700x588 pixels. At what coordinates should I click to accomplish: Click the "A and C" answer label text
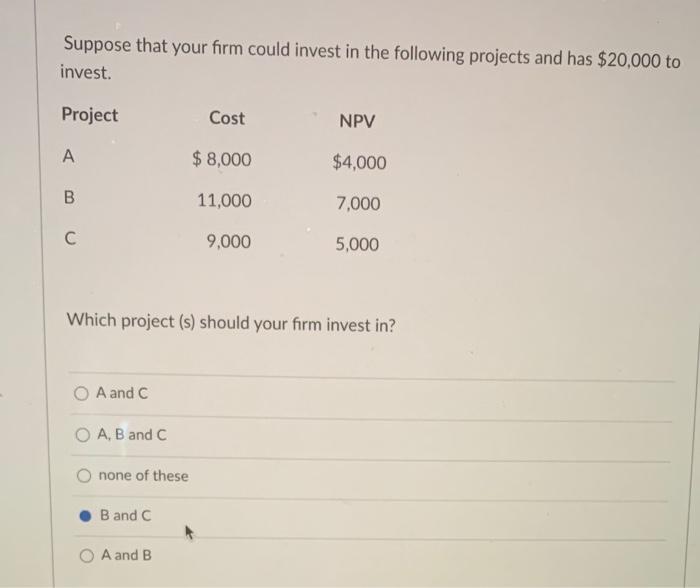122,393
